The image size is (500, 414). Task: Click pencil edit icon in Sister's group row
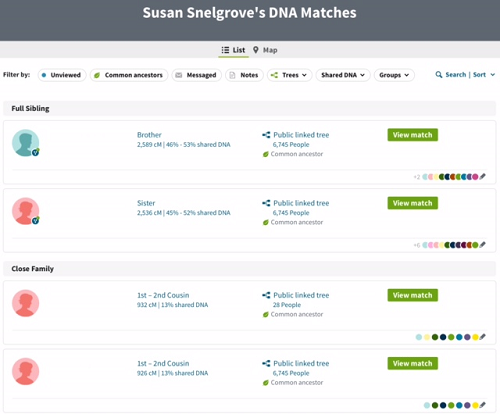483,245
